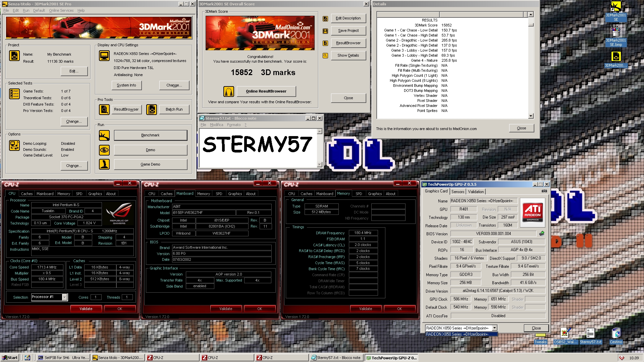
Task: Click the Options demo looping icon
Action: point(14,145)
